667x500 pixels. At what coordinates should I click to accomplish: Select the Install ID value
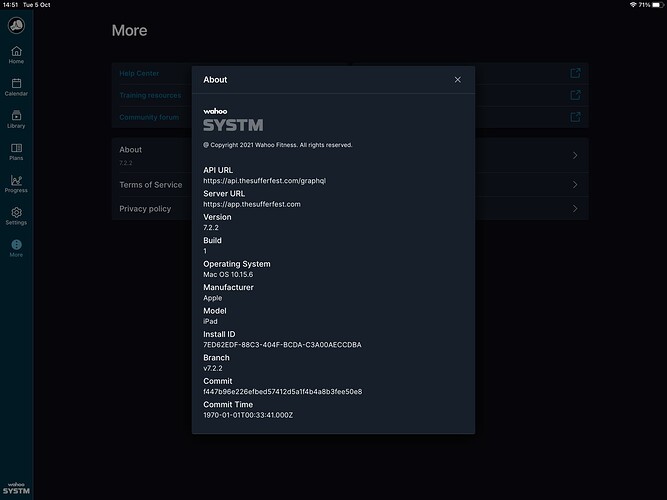(x=282, y=345)
